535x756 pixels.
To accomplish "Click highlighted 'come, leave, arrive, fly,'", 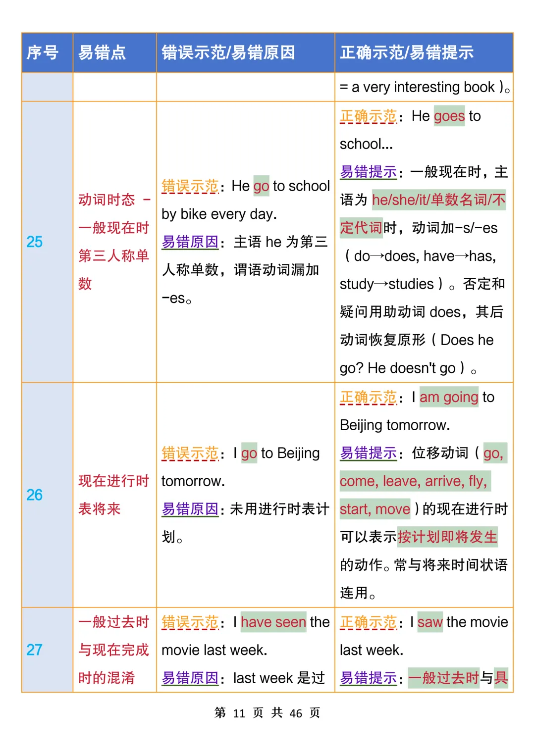I will (x=415, y=481).
